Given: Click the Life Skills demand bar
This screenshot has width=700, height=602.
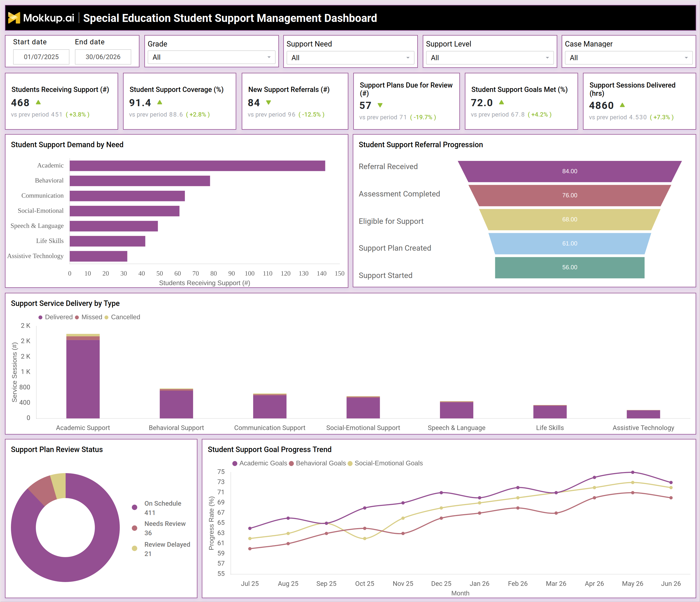Looking at the screenshot, I should pyautogui.click(x=107, y=241).
